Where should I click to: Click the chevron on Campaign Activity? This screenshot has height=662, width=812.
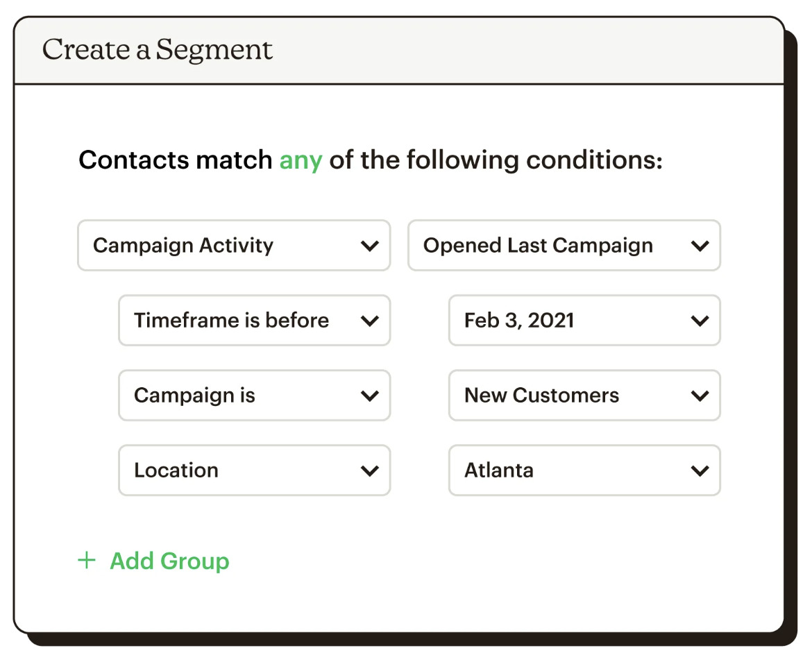(x=371, y=245)
